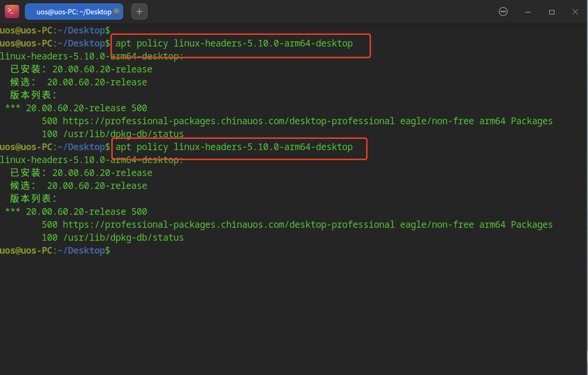
Task: Minimize the terminal window
Action: [527, 12]
